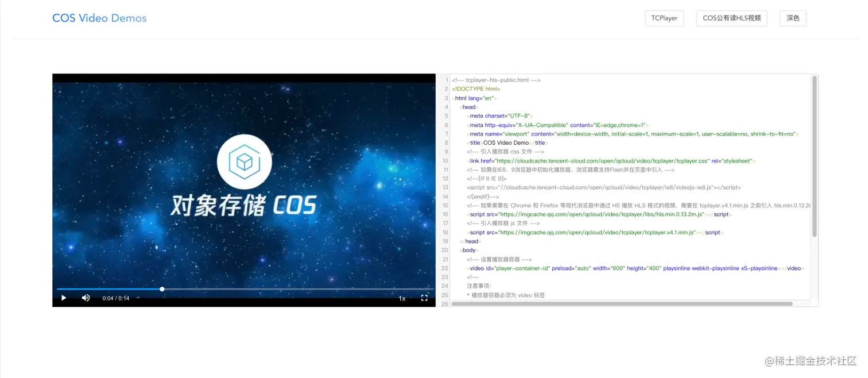Click the COS logo circle in the video
868x378 pixels.
pyautogui.click(x=245, y=163)
